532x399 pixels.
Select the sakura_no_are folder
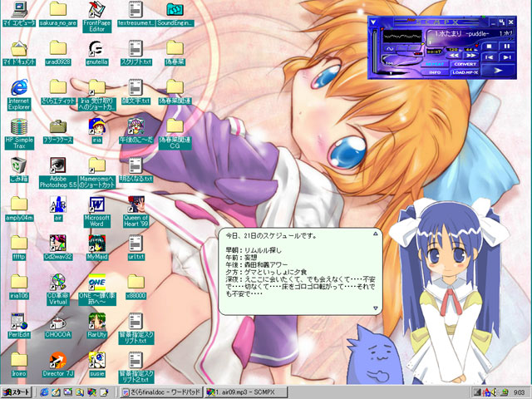click(58, 14)
